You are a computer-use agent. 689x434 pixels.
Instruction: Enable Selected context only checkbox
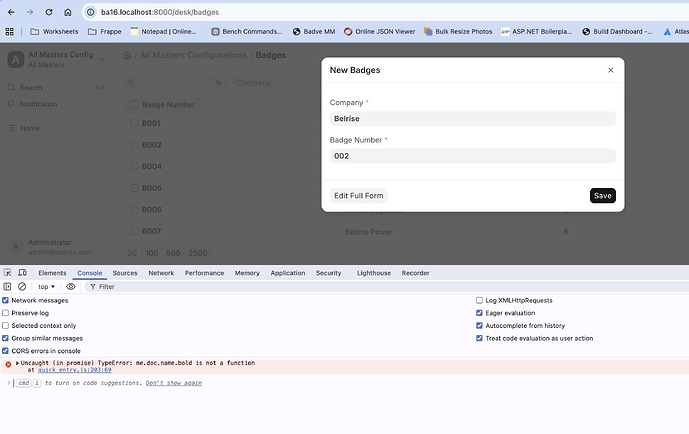point(5,326)
